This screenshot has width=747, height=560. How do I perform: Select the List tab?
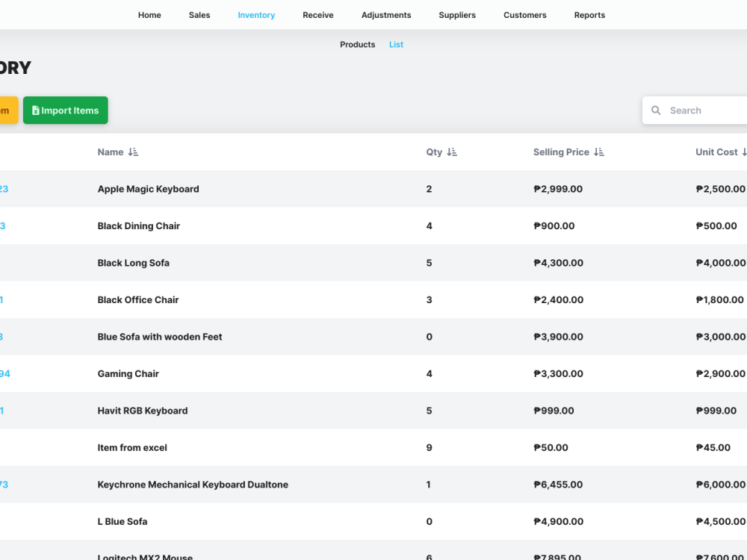click(396, 44)
